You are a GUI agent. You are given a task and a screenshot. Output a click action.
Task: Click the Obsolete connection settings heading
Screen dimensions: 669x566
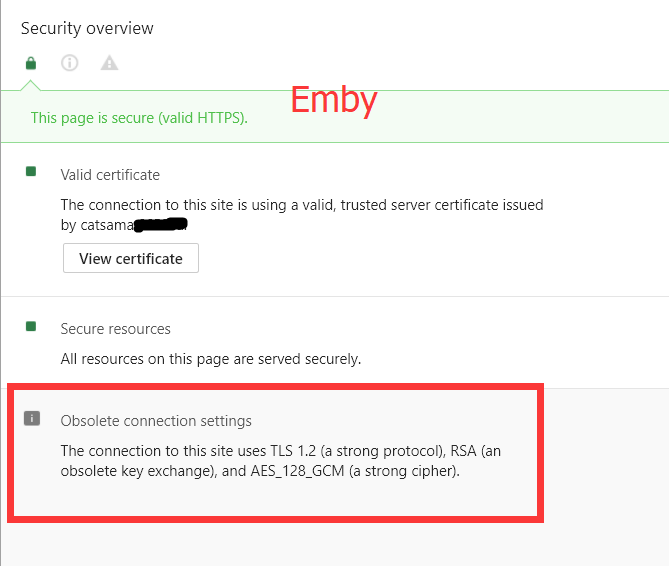(x=156, y=421)
